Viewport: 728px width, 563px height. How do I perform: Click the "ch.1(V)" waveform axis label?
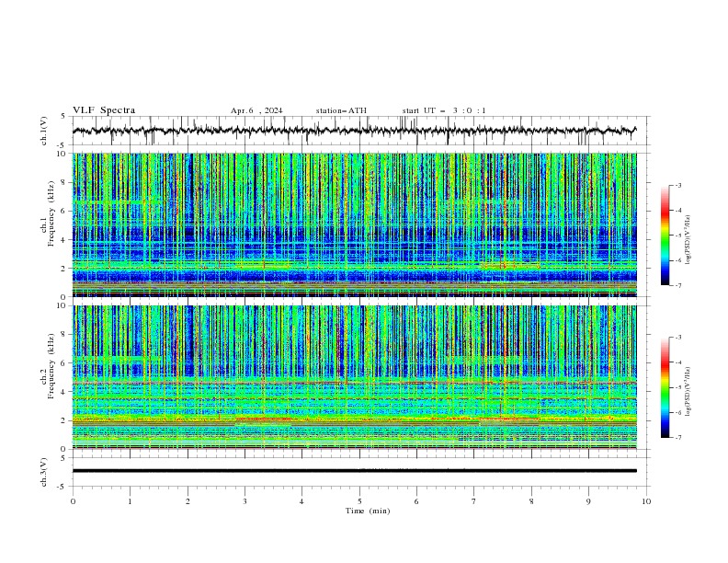point(44,131)
